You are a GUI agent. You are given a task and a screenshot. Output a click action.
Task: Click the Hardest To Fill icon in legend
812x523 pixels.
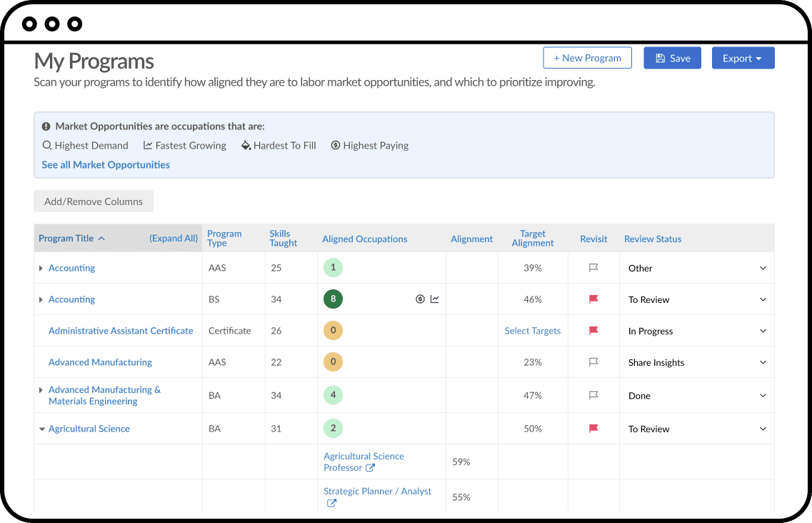(x=246, y=146)
